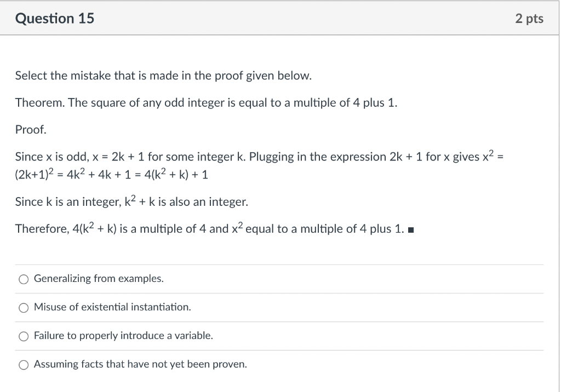Select the "Misuse of existential instantiation" option

coord(24,307)
